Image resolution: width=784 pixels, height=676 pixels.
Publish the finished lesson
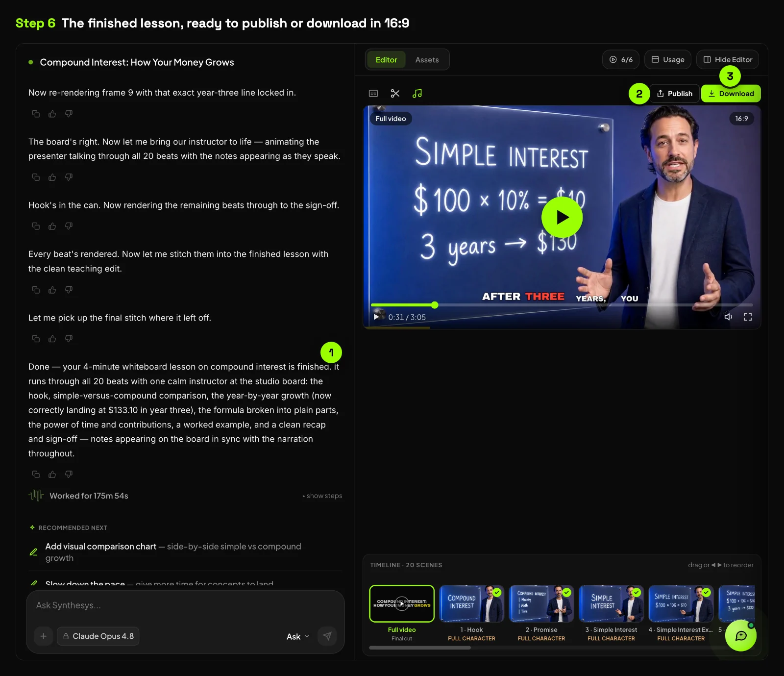(675, 94)
